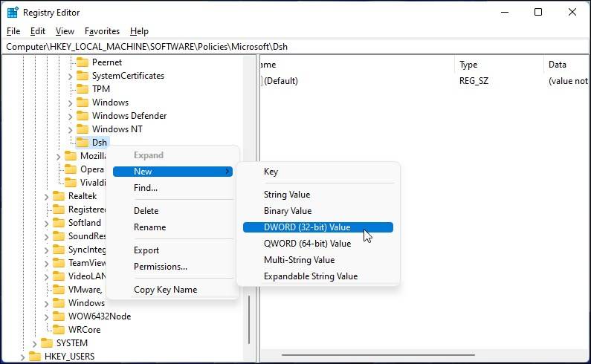Click the Registry Editor app icon
Screen dimensions: 591x364
(13, 13)
